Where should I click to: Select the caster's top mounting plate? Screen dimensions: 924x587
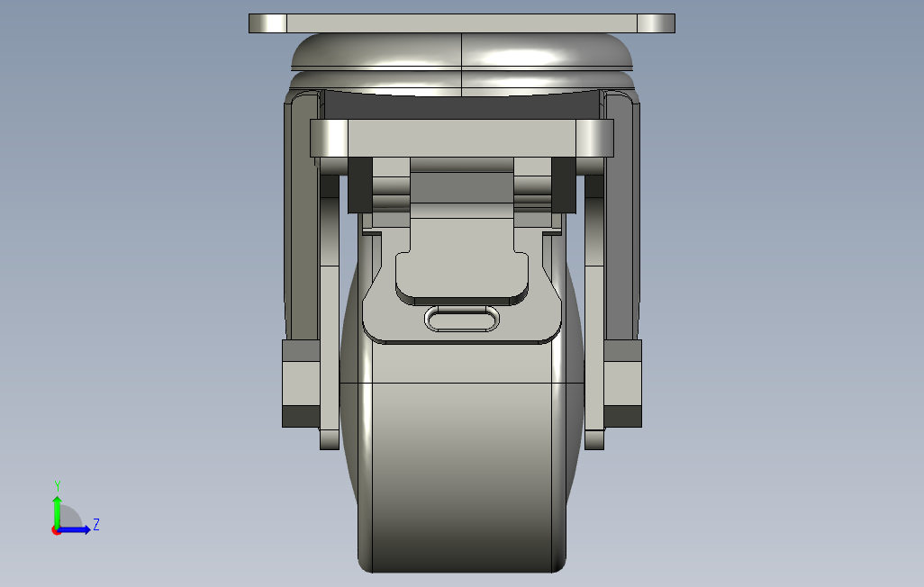click(x=461, y=23)
